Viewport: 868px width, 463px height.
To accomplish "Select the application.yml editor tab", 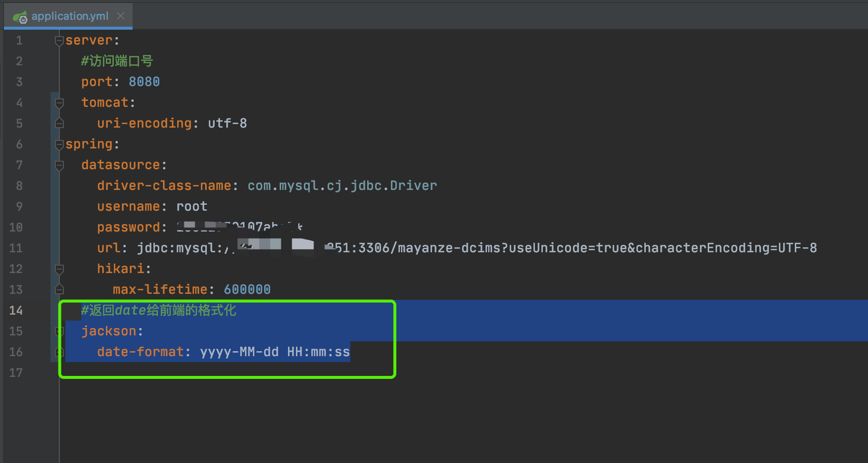I will tap(68, 16).
